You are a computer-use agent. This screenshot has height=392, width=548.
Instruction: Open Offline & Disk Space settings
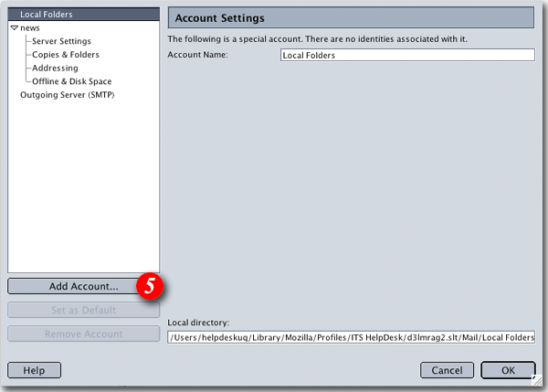pyautogui.click(x=72, y=81)
